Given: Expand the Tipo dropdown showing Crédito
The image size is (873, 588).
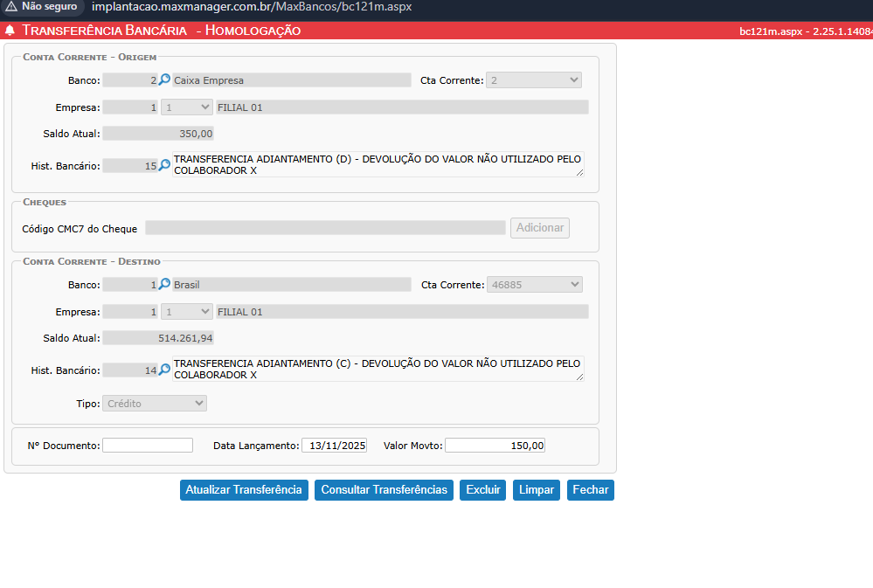Looking at the screenshot, I should tap(155, 404).
